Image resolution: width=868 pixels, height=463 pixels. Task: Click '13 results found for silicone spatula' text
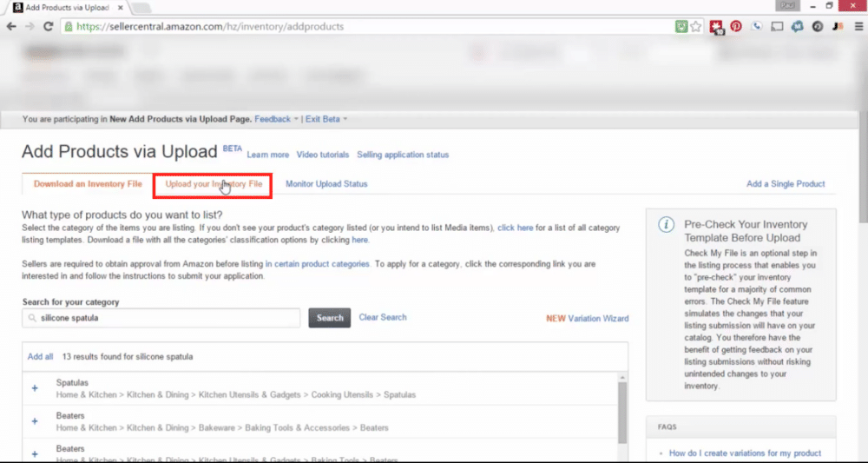128,357
